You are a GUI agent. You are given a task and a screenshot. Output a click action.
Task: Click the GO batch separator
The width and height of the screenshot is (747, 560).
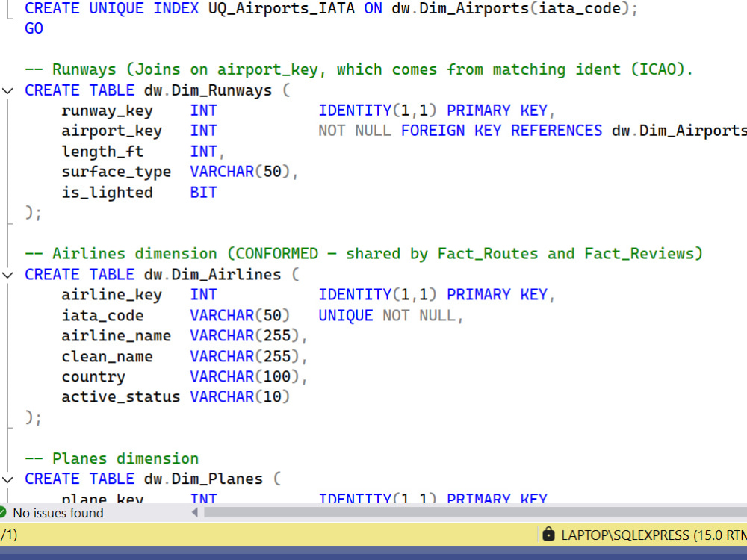coord(34,28)
